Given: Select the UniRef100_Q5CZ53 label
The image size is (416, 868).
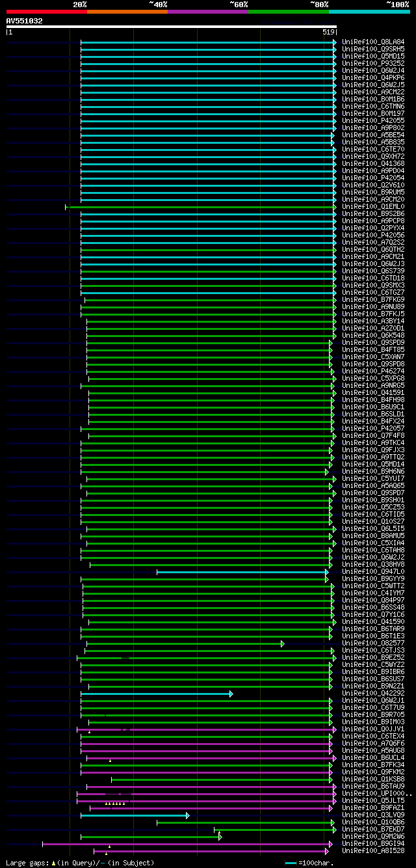Looking at the screenshot, I should point(373,508).
